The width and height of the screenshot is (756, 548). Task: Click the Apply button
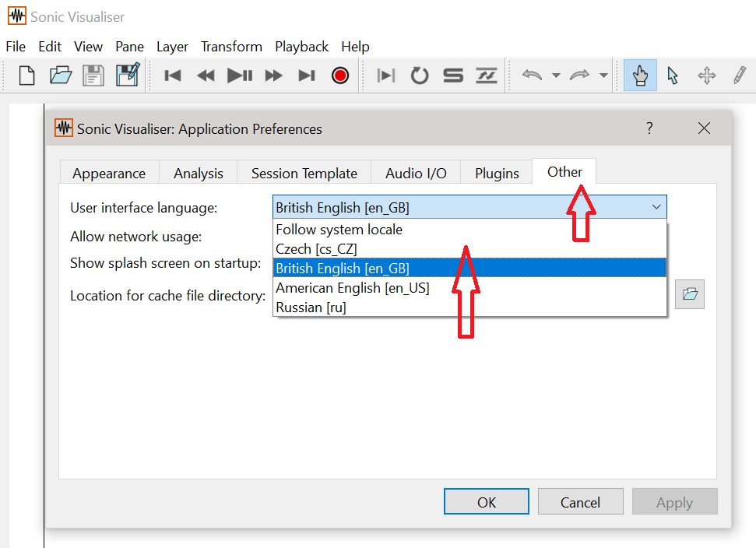tap(674, 502)
